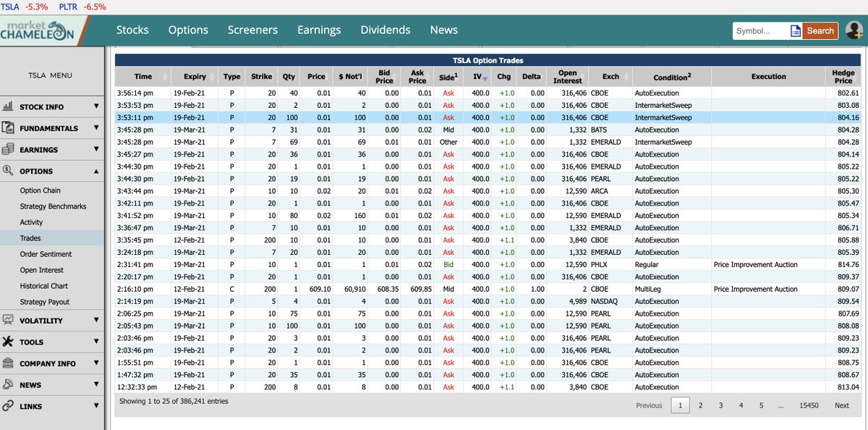Screen dimensions: 868x430
Task: Collapse the Options sidebar section
Action: 96,171
